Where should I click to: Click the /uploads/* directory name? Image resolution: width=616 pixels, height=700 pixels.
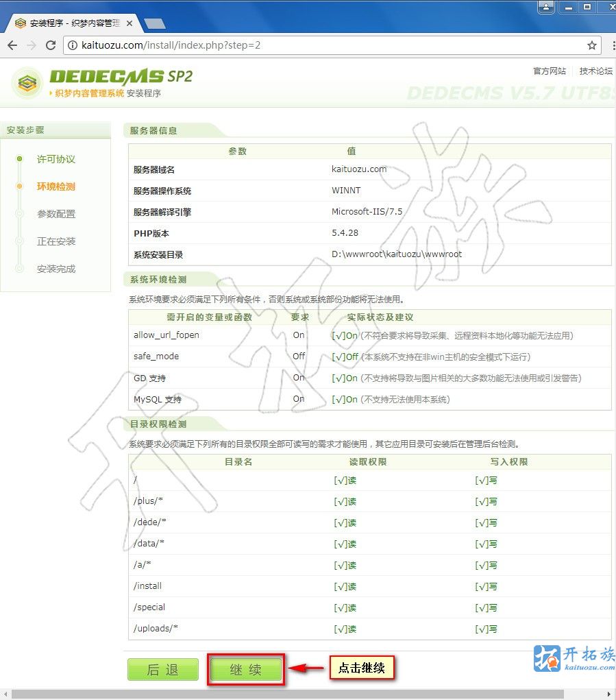156,628
